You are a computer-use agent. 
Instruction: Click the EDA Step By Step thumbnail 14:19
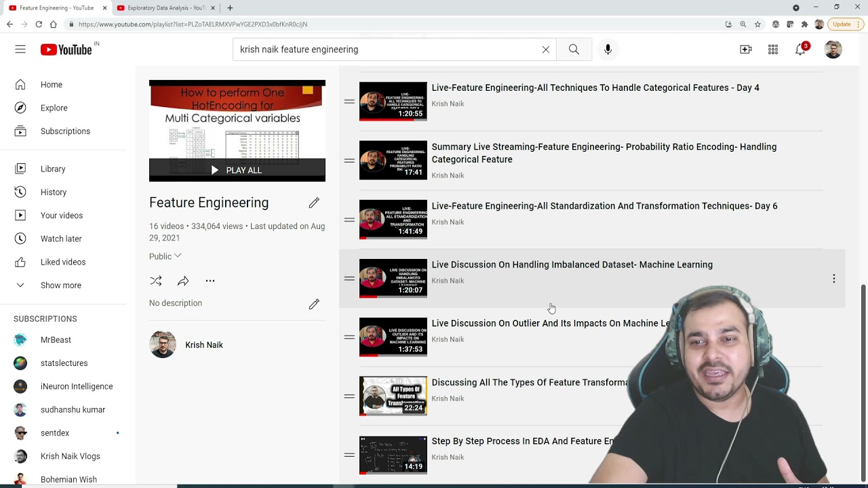click(x=393, y=455)
